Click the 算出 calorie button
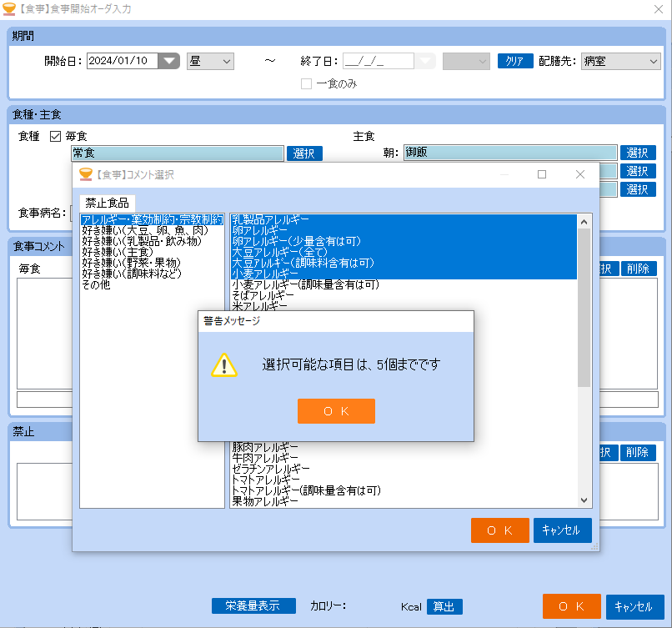This screenshot has width=672, height=628. tap(444, 606)
